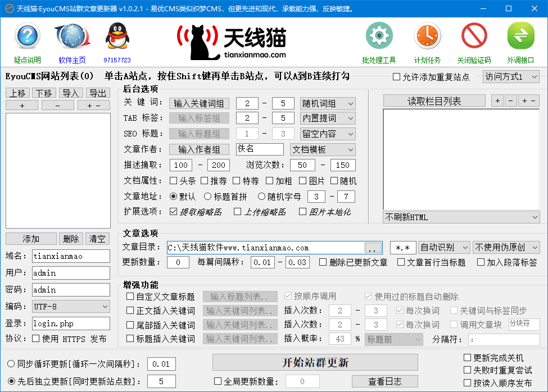Screen dimensions: 548x392
Task: Click the app icon in the title bar
Action: [x=9, y=8]
